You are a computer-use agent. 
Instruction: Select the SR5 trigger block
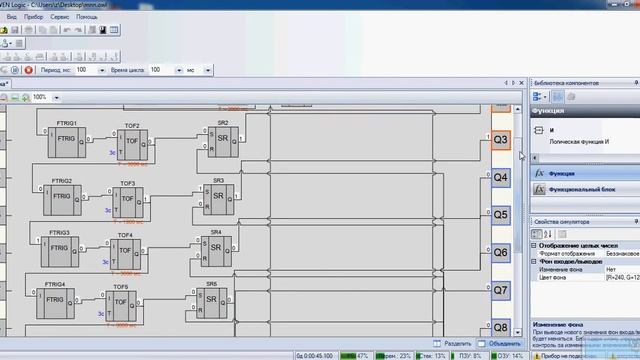click(x=211, y=303)
